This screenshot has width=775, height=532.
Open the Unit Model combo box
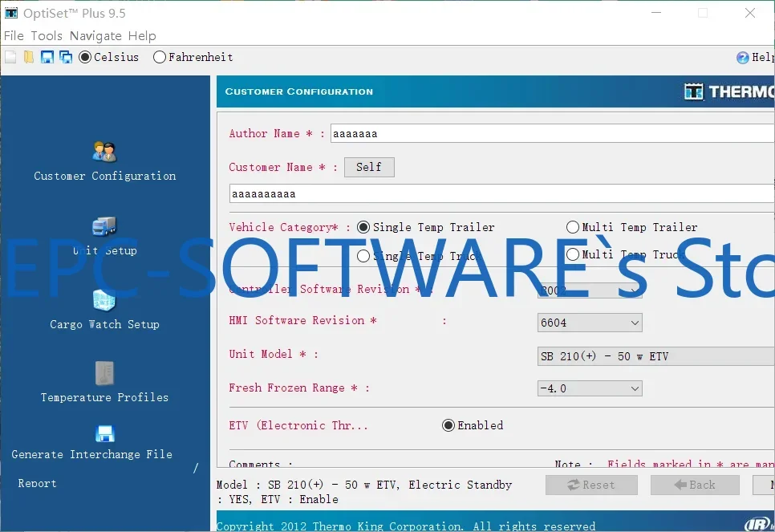tap(656, 356)
